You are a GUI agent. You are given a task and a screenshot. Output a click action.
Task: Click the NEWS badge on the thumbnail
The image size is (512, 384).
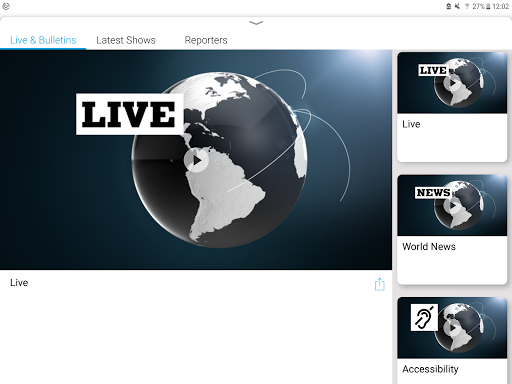coord(433,193)
